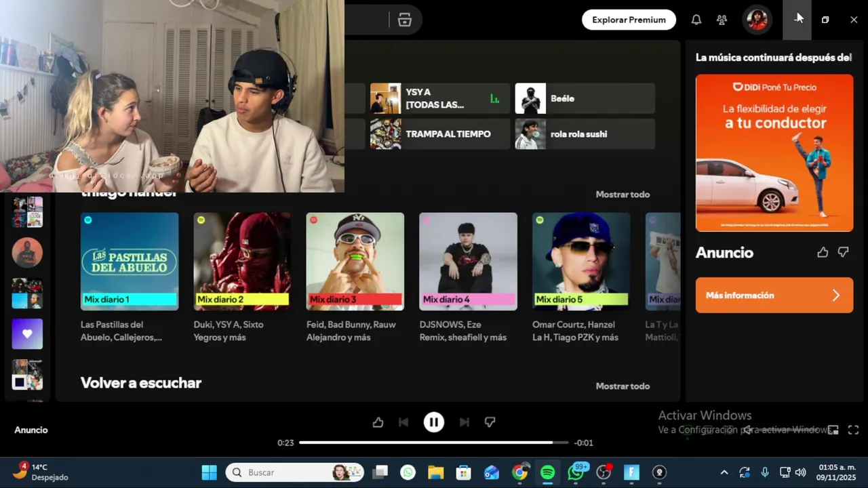868x488 pixels.
Task: Open sidebar playlist below Liked Songs
Action: click(x=27, y=375)
